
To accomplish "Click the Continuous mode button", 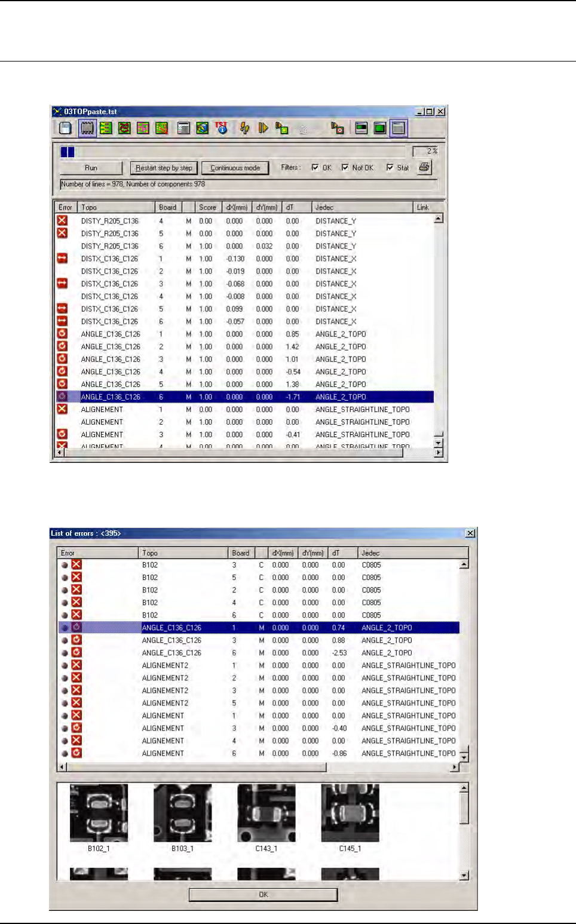I will (x=235, y=168).
